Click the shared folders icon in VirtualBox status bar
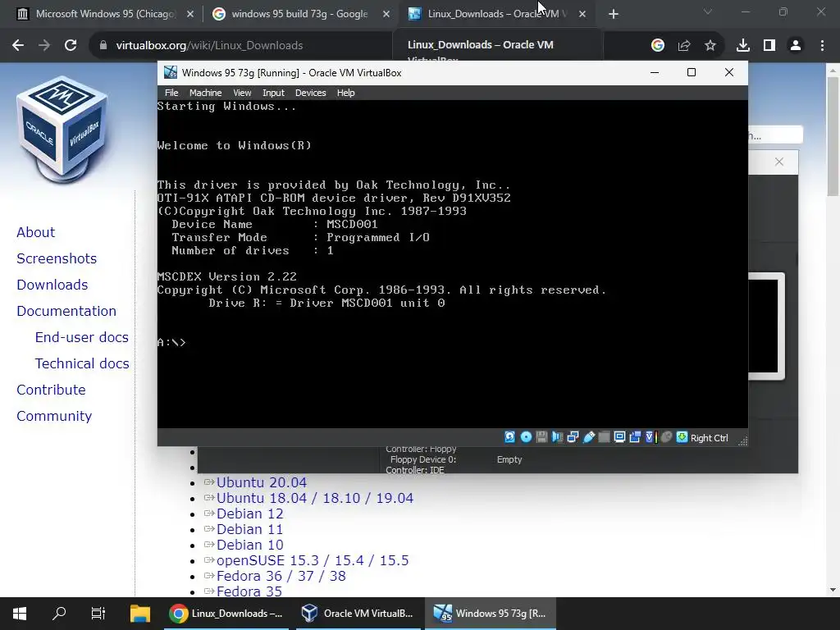Viewport: 840px width, 630px height. point(604,437)
